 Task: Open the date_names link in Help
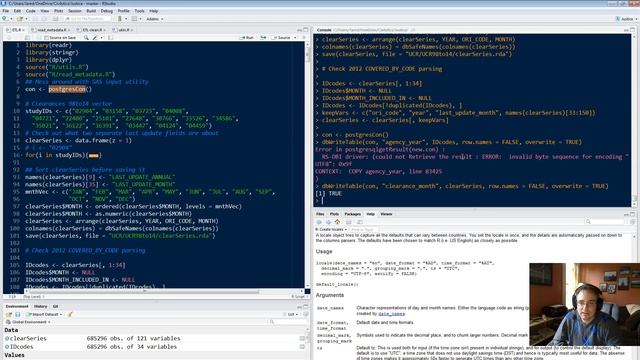pos(391,314)
